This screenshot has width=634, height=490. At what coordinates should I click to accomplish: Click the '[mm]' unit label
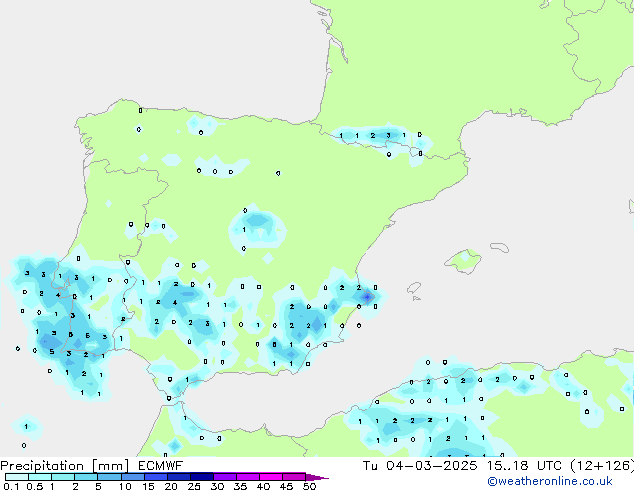(x=110, y=466)
